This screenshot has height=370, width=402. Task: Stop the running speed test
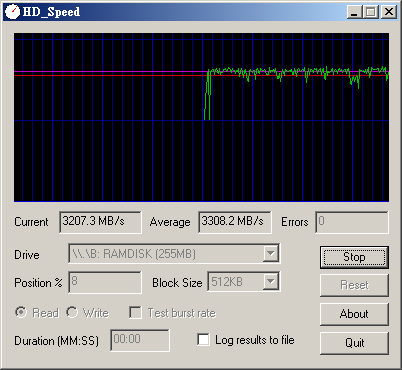pyautogui.click(x=354, y=257)
